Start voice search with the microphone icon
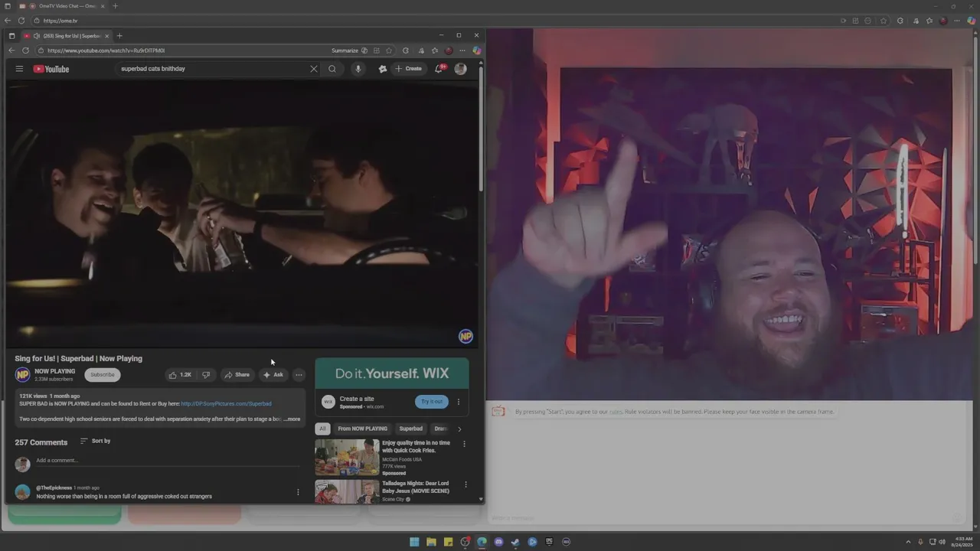 [x=358, y=69]
